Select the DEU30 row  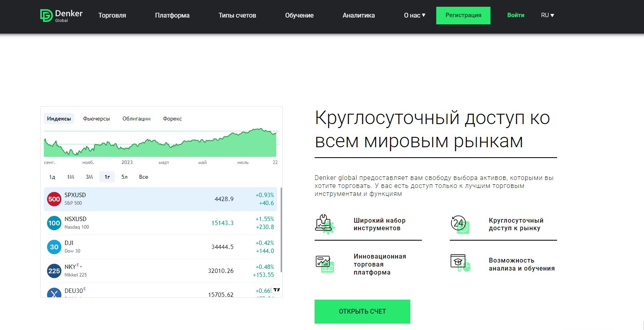point(160,290)
